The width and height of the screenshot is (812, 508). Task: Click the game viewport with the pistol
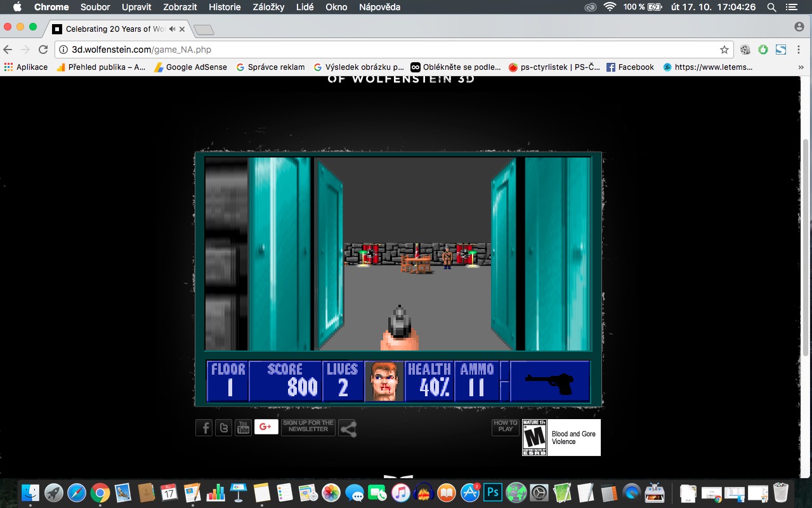(398, 254)
